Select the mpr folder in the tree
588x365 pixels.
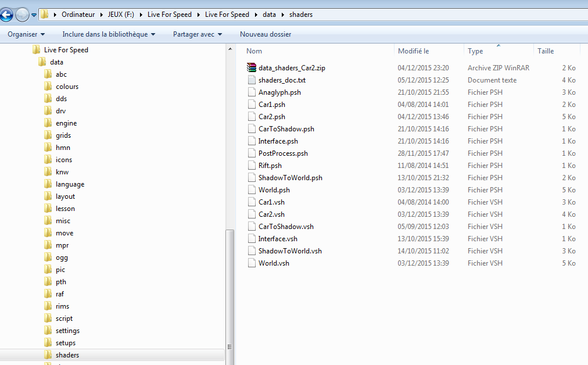[62, 245]
